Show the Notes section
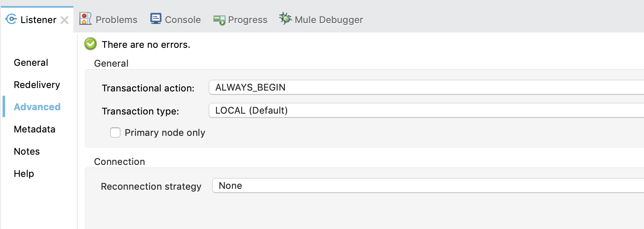Viewport: 644px width, 229px height. click(27, 151)
